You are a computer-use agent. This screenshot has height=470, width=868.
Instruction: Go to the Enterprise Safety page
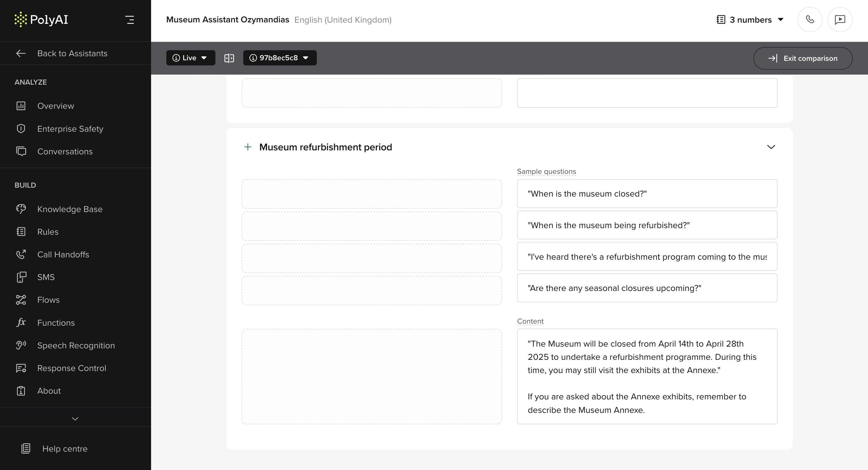(70, 129)
